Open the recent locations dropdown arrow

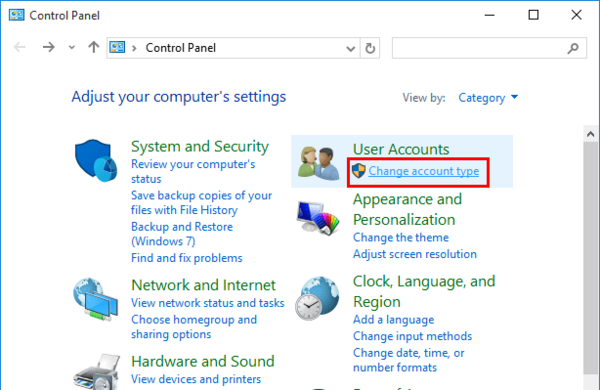pyautogui.click(x=72, y=48)
